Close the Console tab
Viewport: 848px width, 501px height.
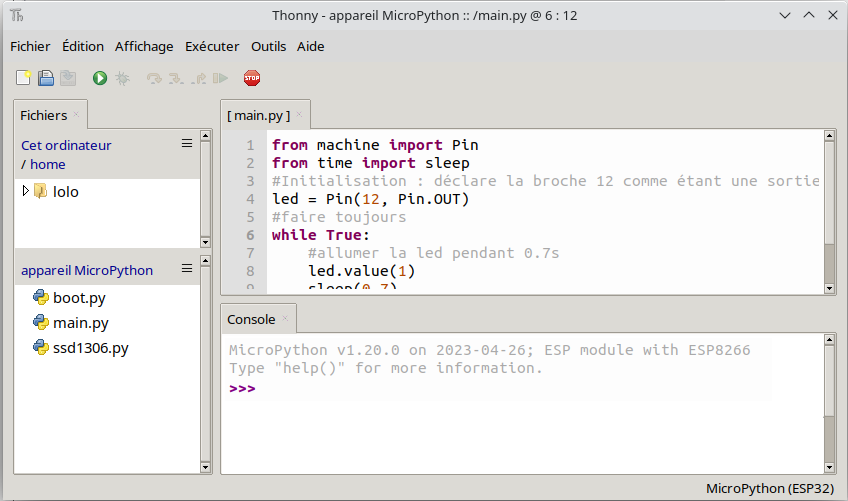pyautogui.click(x=285, y=318)
